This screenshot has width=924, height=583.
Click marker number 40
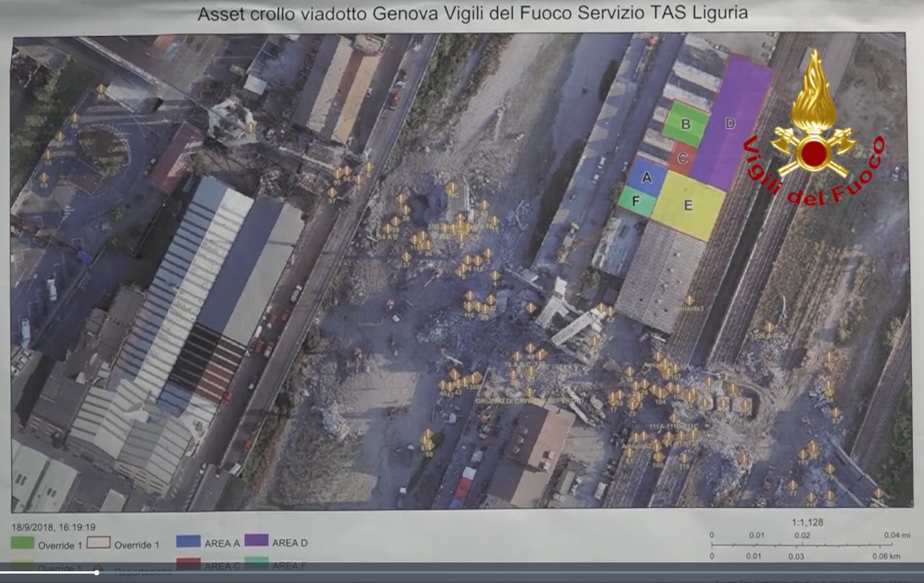point(443,385)
